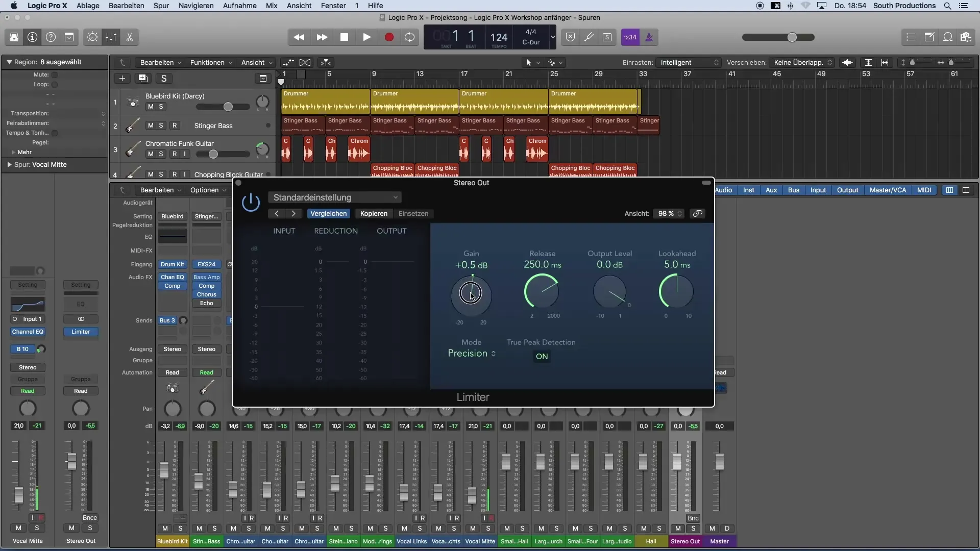
Task: Open the Quick Help button
Action: point(51,37)
